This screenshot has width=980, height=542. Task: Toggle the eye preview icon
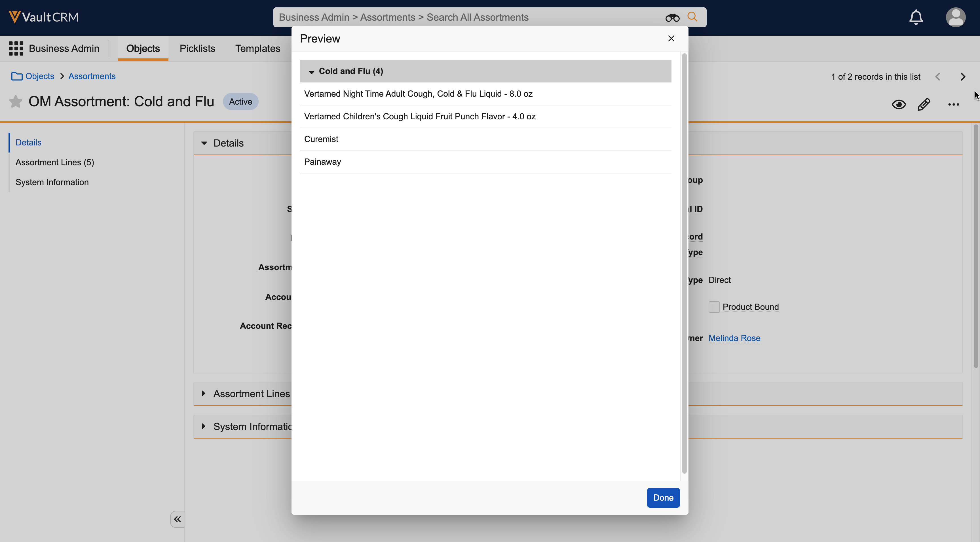click(899, 104)
